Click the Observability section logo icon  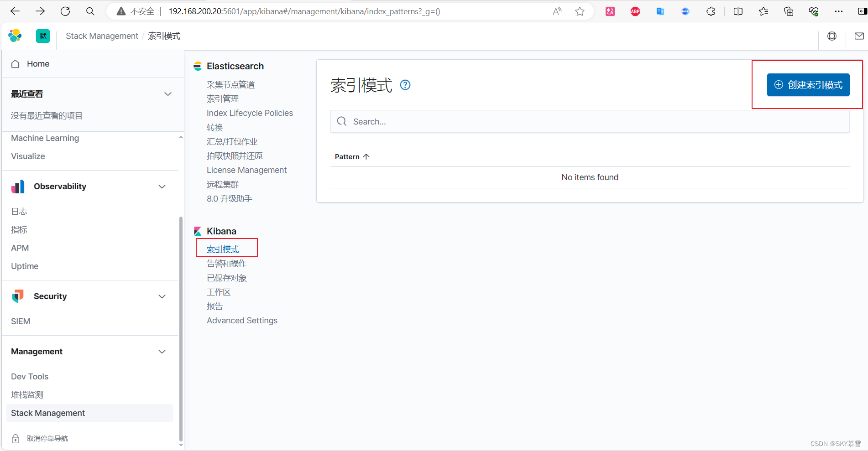[x=18, y=187]
